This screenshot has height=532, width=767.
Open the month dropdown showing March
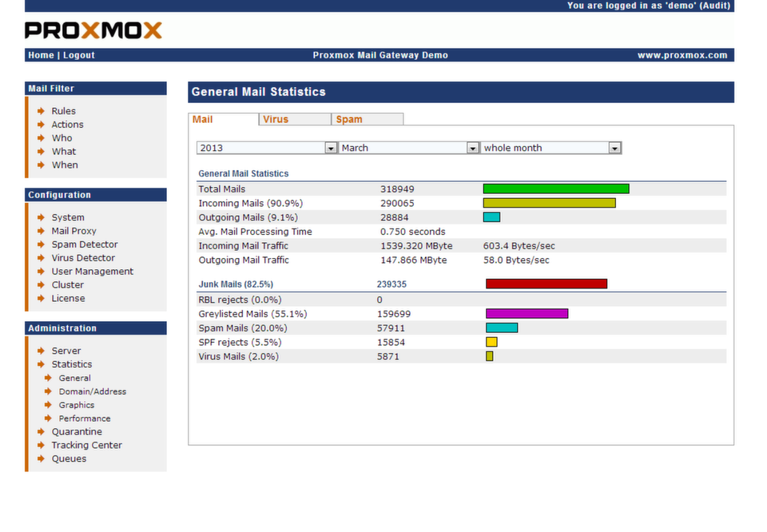[x=408, y=148]
